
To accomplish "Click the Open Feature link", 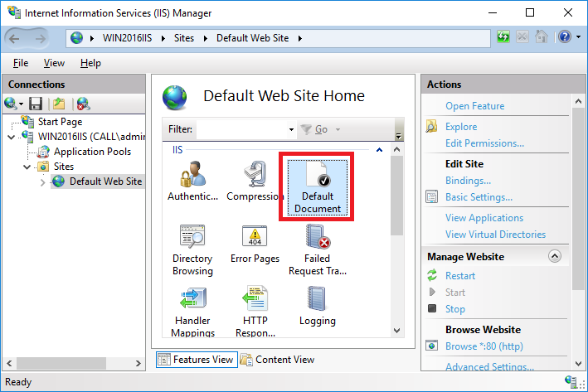I will coord(474,106).
